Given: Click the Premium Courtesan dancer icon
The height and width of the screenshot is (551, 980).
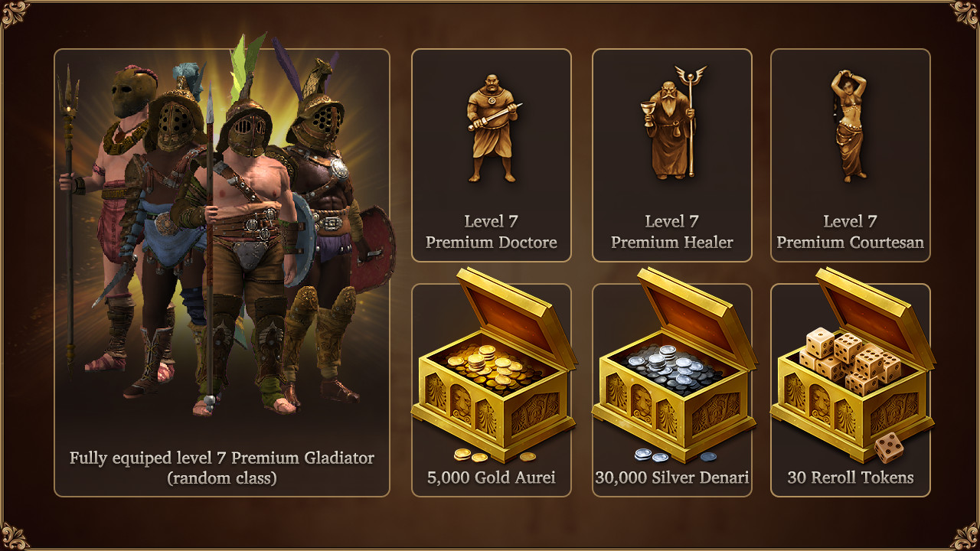Looking at the screenshot, I should tap(848, 126).
